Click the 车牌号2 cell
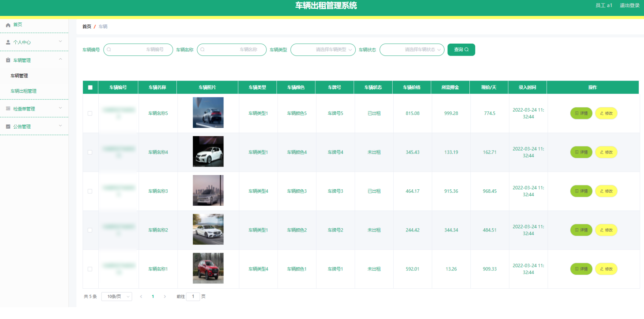The height and width of the screenshot is (319, 644). tap(335, 230)
